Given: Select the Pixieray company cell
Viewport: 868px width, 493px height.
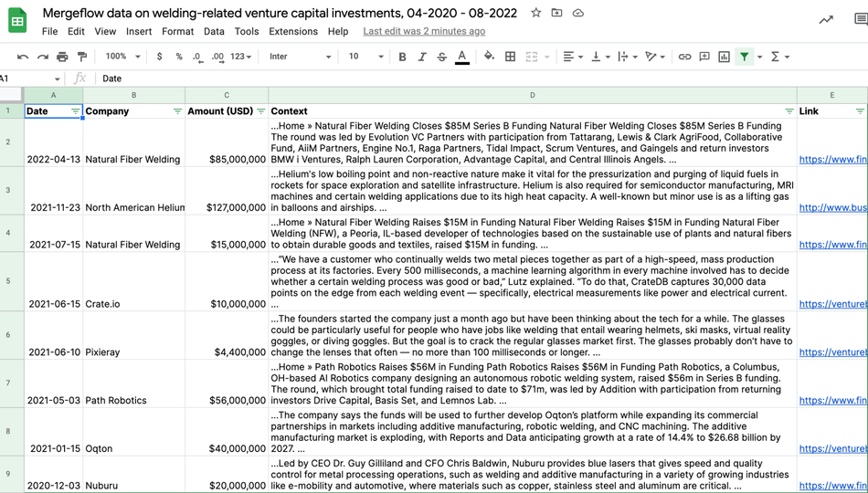Looking at the screenshot, I should pos(134,335).
